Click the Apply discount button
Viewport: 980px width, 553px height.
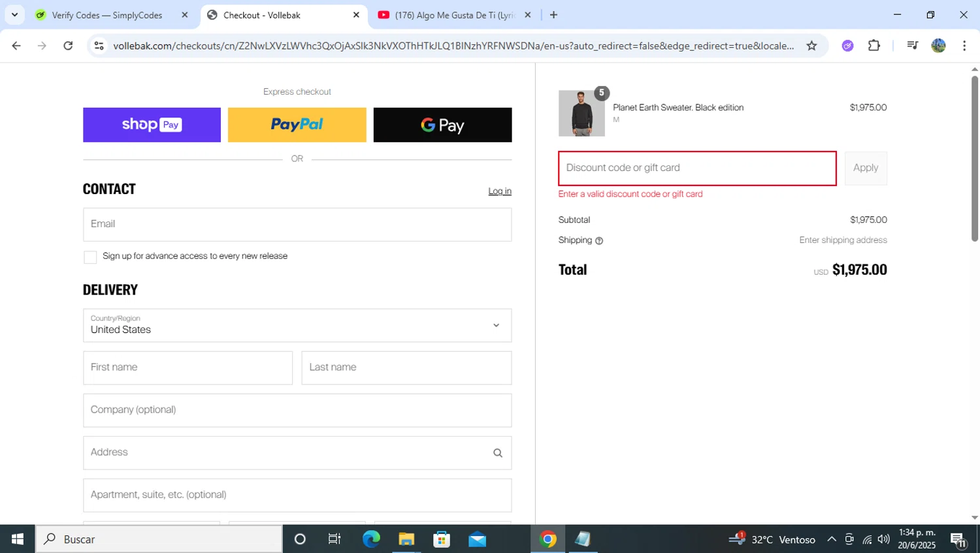(x=866, y=168)
